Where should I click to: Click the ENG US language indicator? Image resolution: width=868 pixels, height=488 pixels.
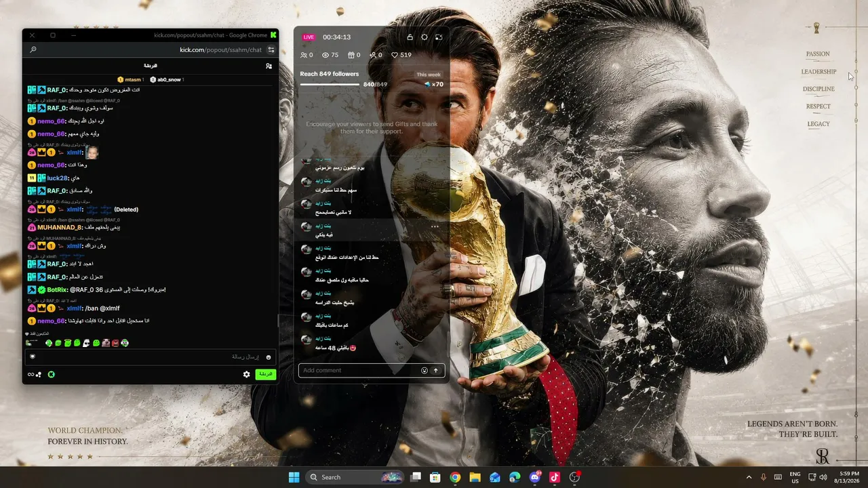(795, 477)
